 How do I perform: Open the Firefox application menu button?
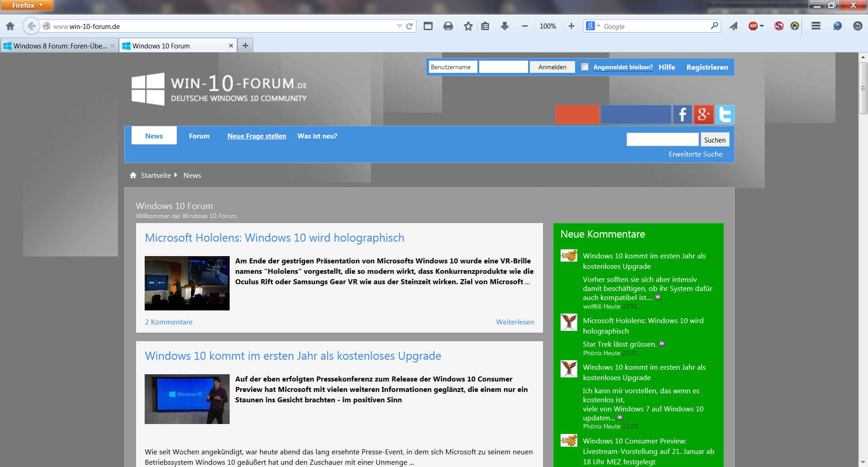[27, 5]
